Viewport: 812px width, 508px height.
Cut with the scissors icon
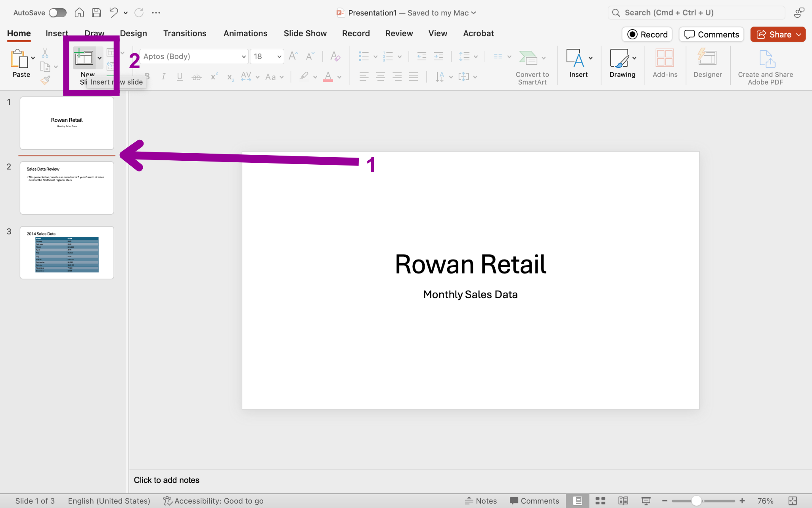[x=45, y=53]
